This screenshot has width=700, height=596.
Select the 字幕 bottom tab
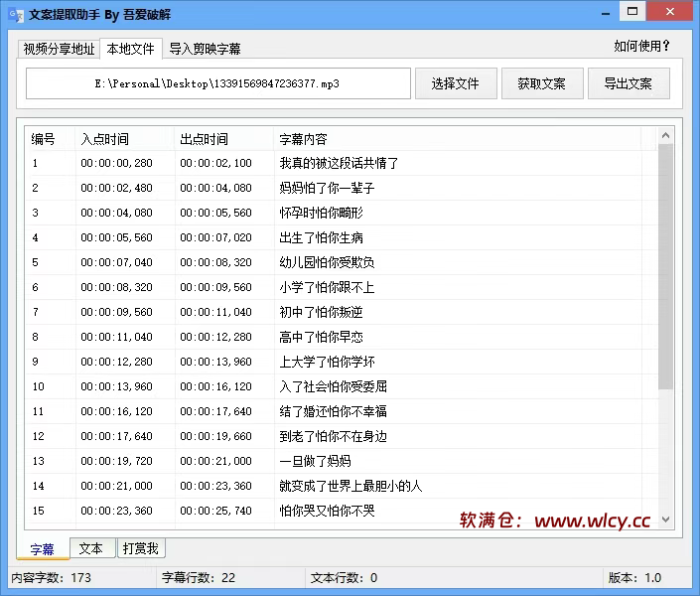[x=43, y=548]
